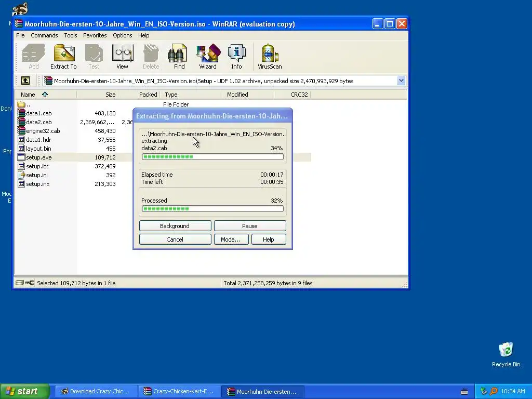
Task: Open the Options menu
Action: click(123, 35)
